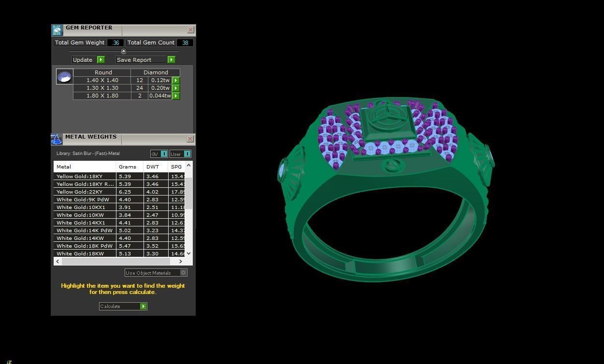The height and width of the screenshot is (364, 604).
Task: Click the Calculate button
Action: coord(123,307)
